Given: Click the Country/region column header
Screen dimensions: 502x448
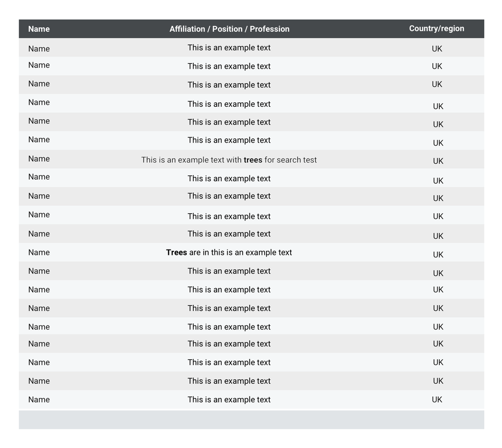Looking at the screenshot, I should [x=436, y=28].
